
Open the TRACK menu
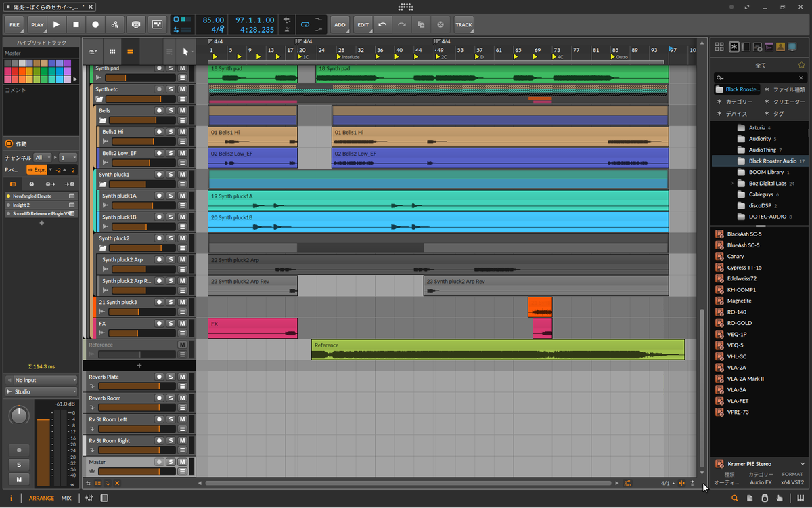point(464,24)
